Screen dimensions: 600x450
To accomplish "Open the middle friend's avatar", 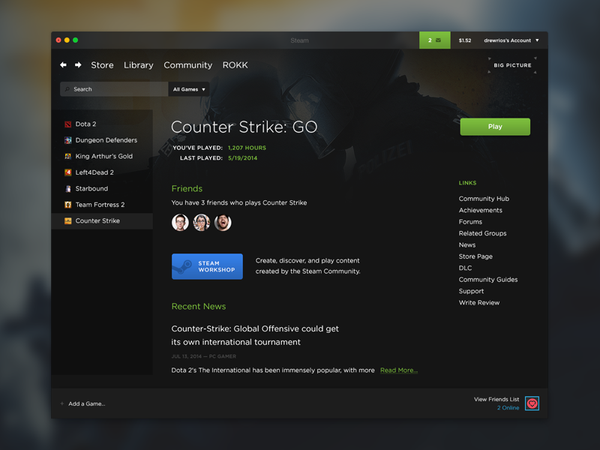I will click(202, 222).
